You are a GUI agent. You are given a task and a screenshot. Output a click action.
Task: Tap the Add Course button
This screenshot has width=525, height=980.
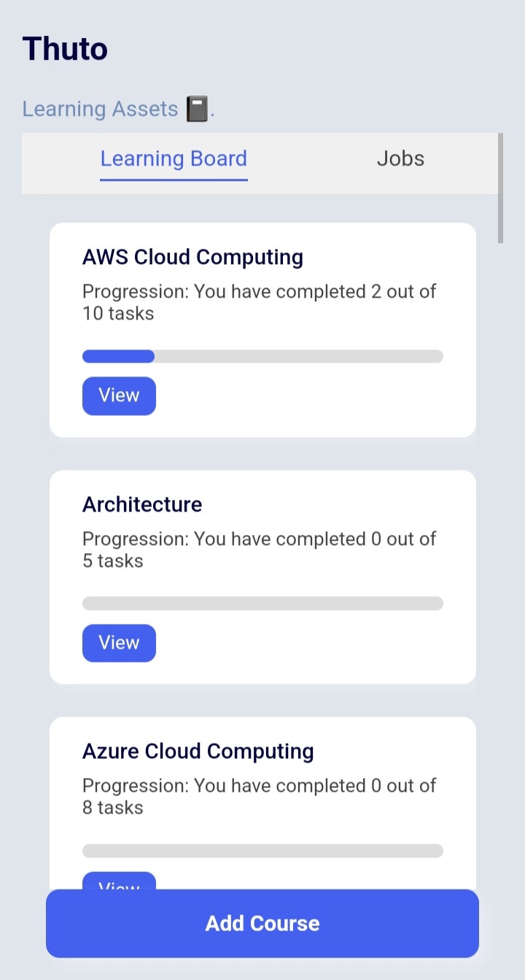(x=262, y=923)
